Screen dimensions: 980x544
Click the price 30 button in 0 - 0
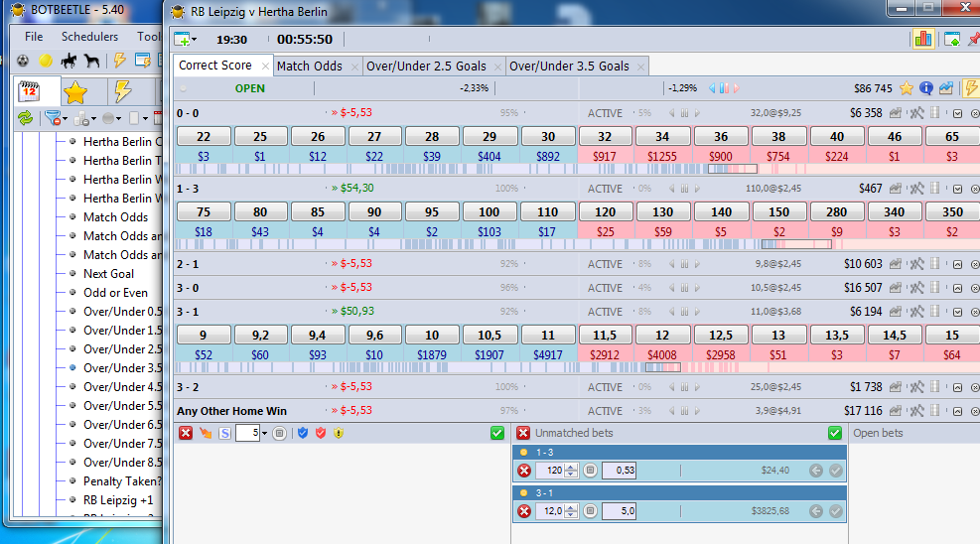(547, 136)
